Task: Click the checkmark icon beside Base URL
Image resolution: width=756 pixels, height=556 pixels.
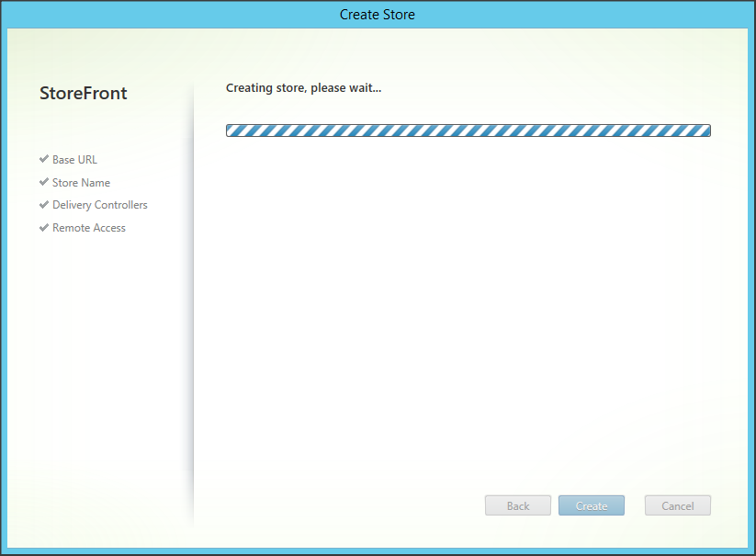Action: click(44, 159)
